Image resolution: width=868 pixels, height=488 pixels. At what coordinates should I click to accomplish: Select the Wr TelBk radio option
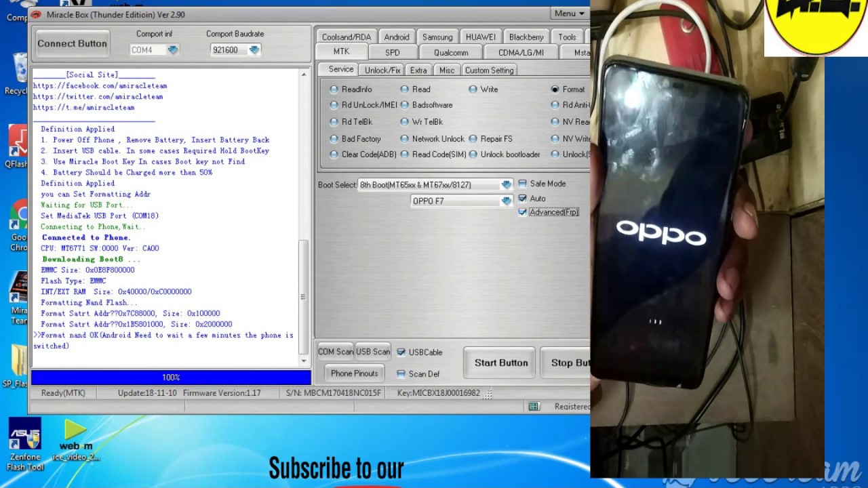tap(421, 122)
